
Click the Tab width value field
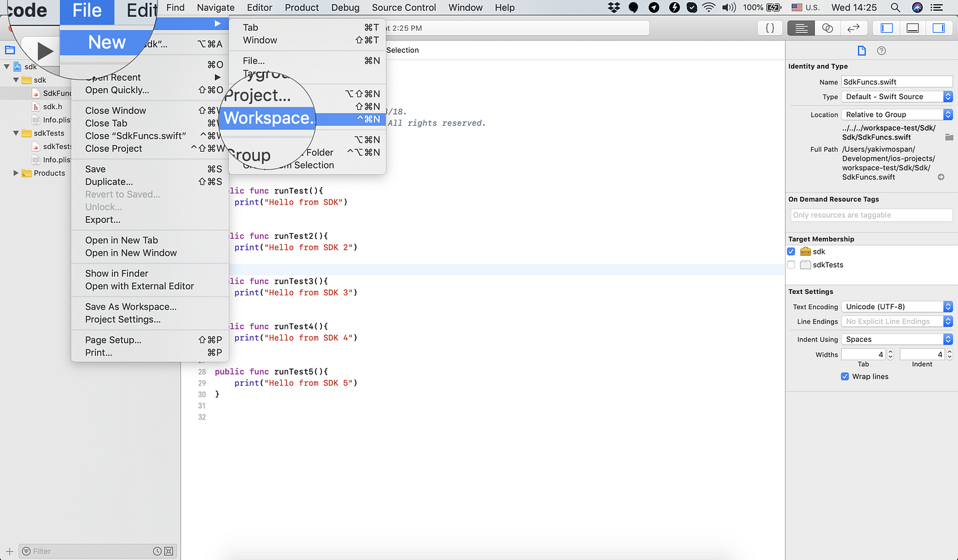pos(863,354)
